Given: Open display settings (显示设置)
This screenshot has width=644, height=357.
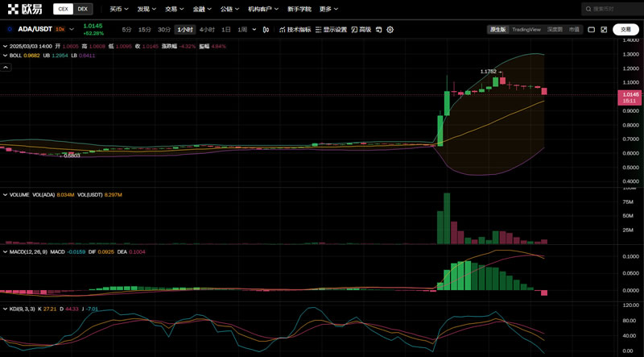Looking at the screenshot, I should pyautogui.click(x=331, y=30).
